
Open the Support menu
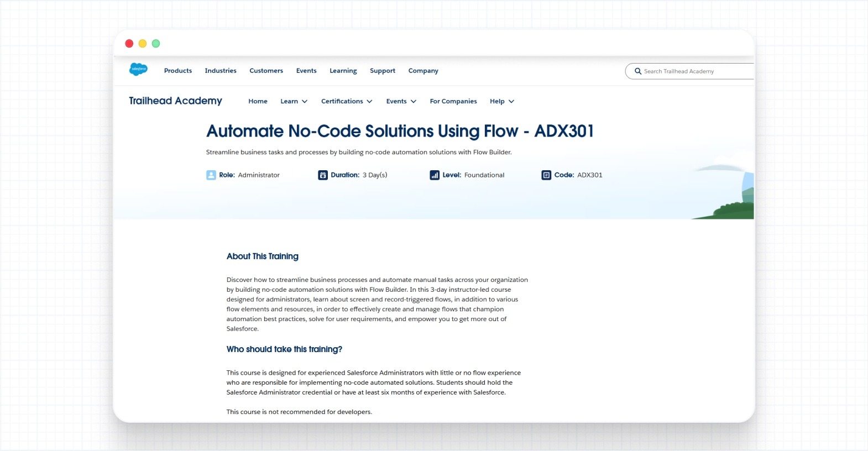(x=383, y=71)
